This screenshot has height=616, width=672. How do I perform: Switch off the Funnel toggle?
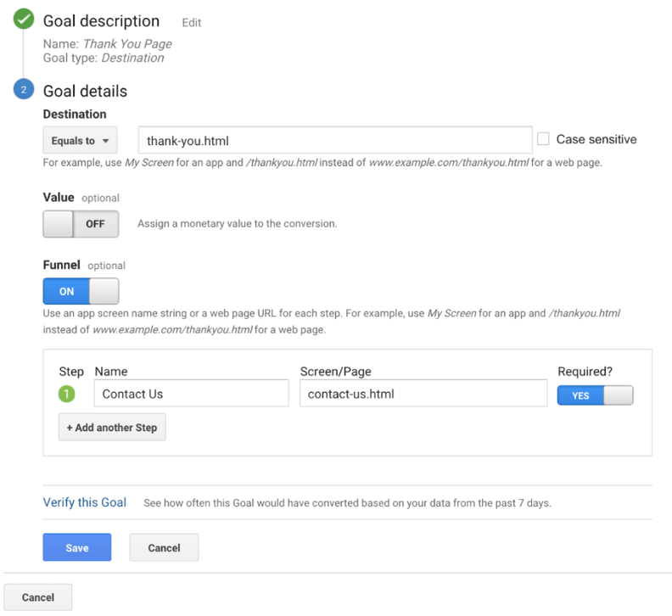81,291
